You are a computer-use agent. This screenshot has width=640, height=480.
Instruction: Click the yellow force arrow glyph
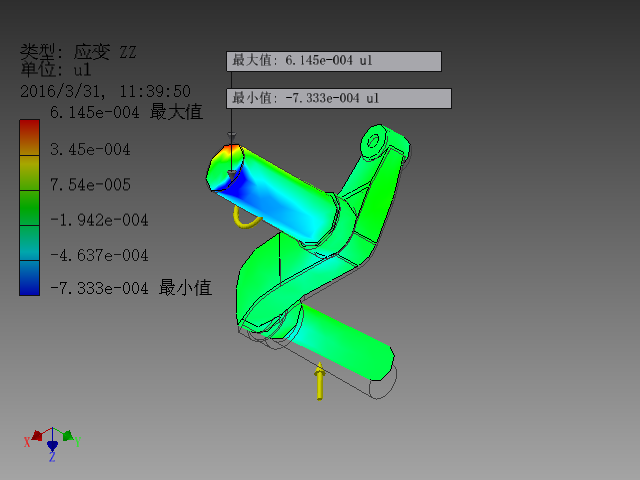(320, 381)
